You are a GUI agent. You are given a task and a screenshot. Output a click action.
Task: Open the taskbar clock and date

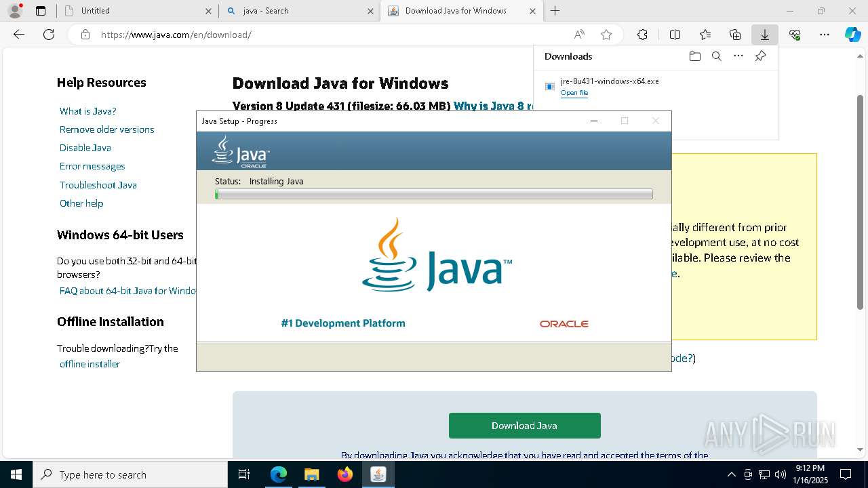point(810,474)
